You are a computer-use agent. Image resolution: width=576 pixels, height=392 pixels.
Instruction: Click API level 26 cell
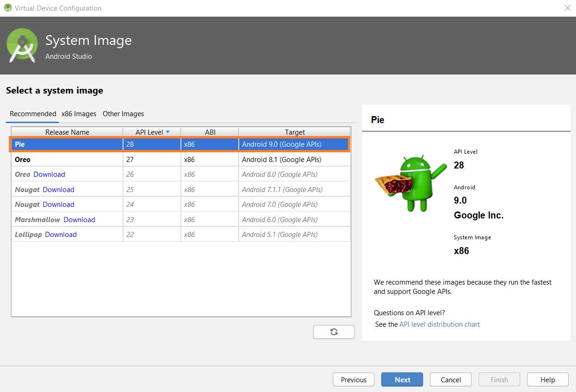(152, 174)
